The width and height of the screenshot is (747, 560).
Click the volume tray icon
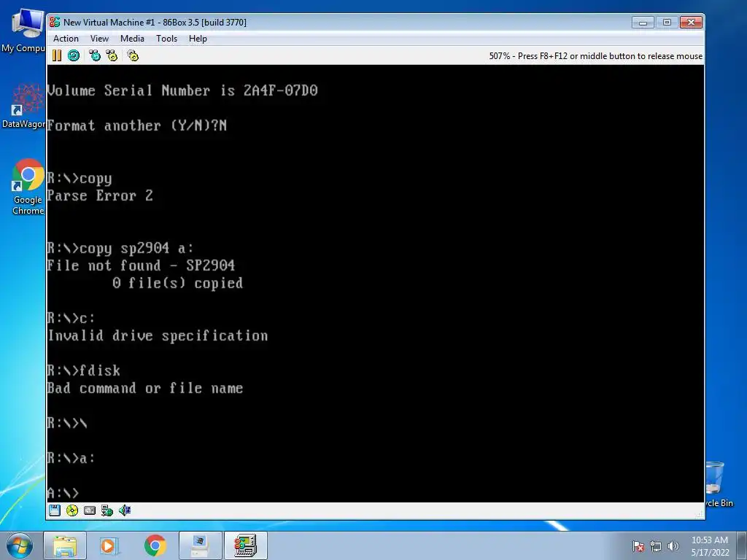(673, 546)
